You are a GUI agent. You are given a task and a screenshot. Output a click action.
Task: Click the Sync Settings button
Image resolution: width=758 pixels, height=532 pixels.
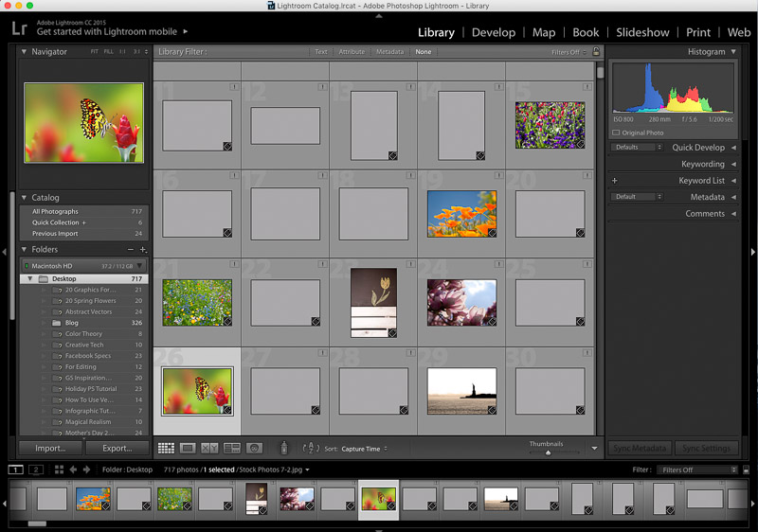click(x=706, y=448)
